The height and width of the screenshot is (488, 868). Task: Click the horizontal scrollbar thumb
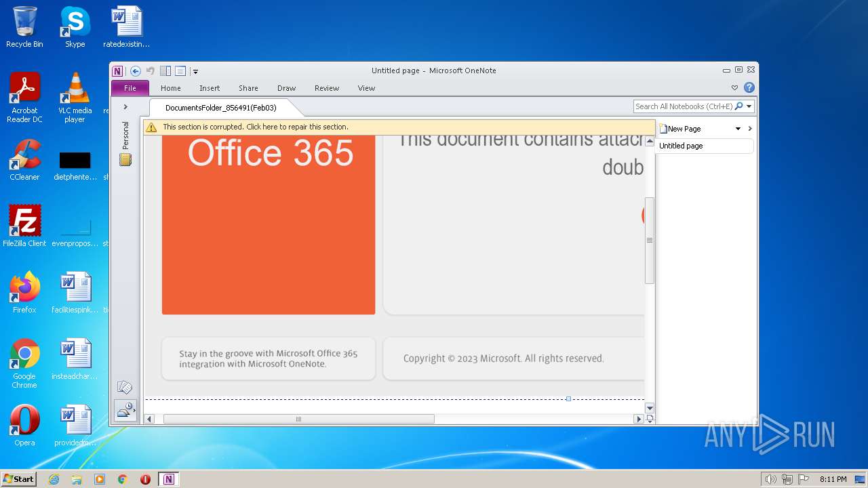pos(298,419)
